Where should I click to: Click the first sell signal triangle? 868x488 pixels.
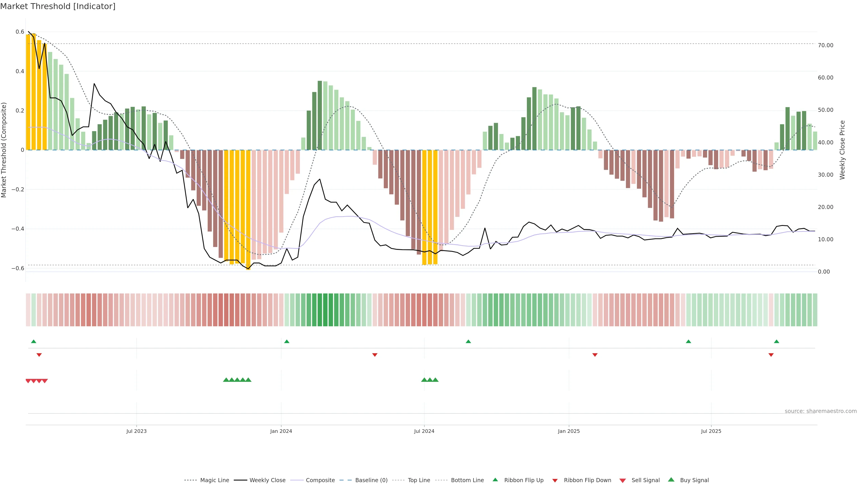coord(28,381)
